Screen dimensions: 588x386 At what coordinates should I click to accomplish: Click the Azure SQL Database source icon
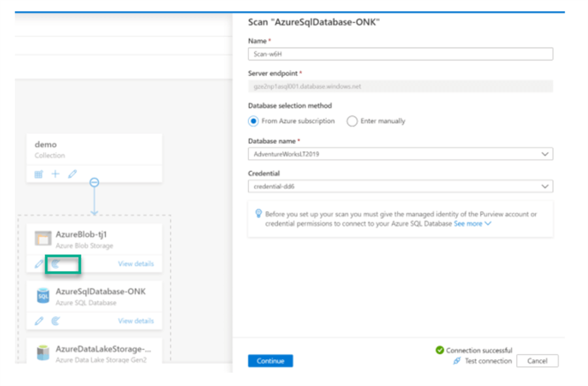tap(43, 296)
